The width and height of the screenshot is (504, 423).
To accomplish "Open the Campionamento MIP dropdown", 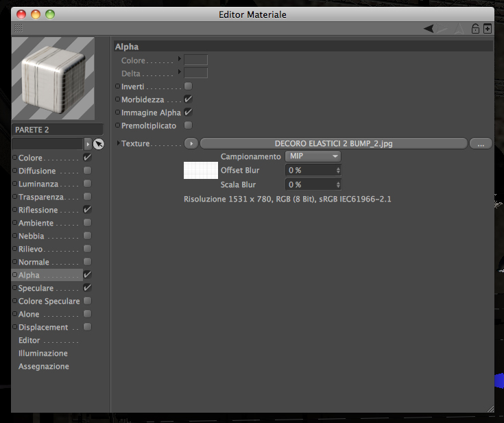I will click(313, 156).
